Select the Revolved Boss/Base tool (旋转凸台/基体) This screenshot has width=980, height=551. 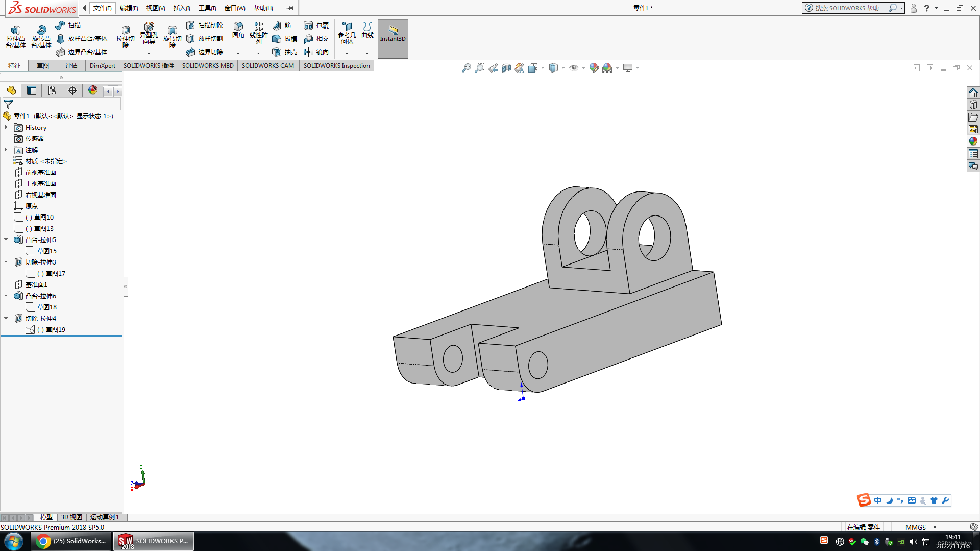pyautogui.click(x=41, y=37)
